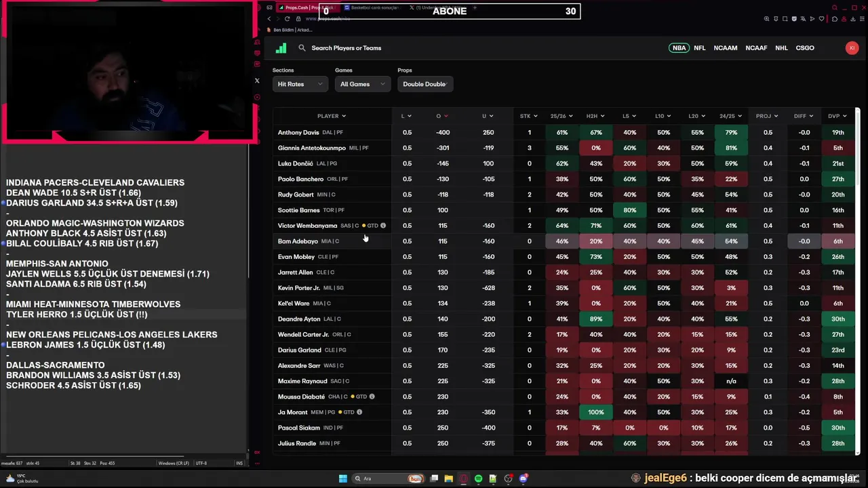
Task: Open the Windows Start menu
Action: (343, 479)
